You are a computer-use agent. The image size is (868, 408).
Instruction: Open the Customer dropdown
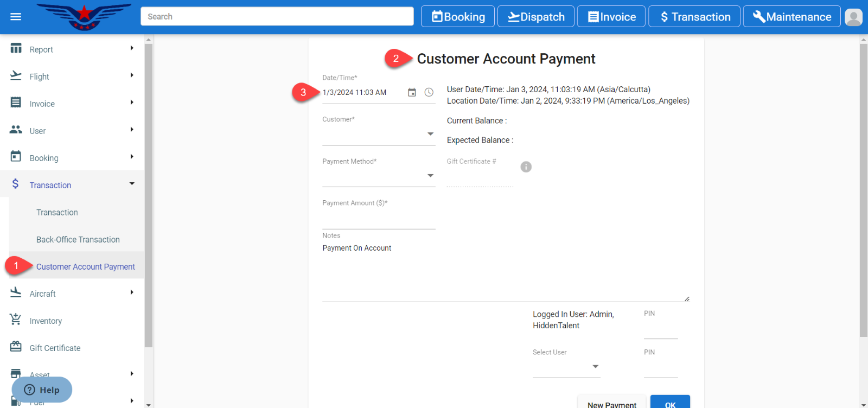[378, 134]
